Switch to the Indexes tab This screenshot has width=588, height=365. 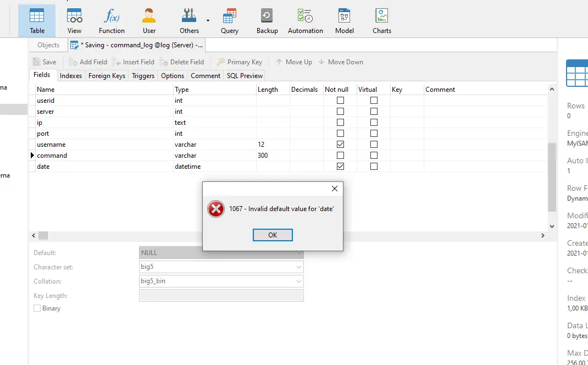click(x=71, y=76)
